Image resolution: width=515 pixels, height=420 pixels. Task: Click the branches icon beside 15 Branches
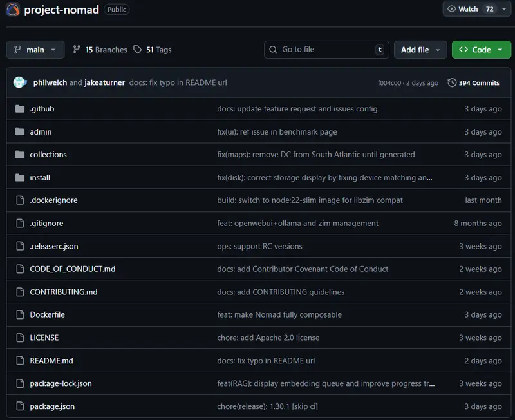pos(77,50)
